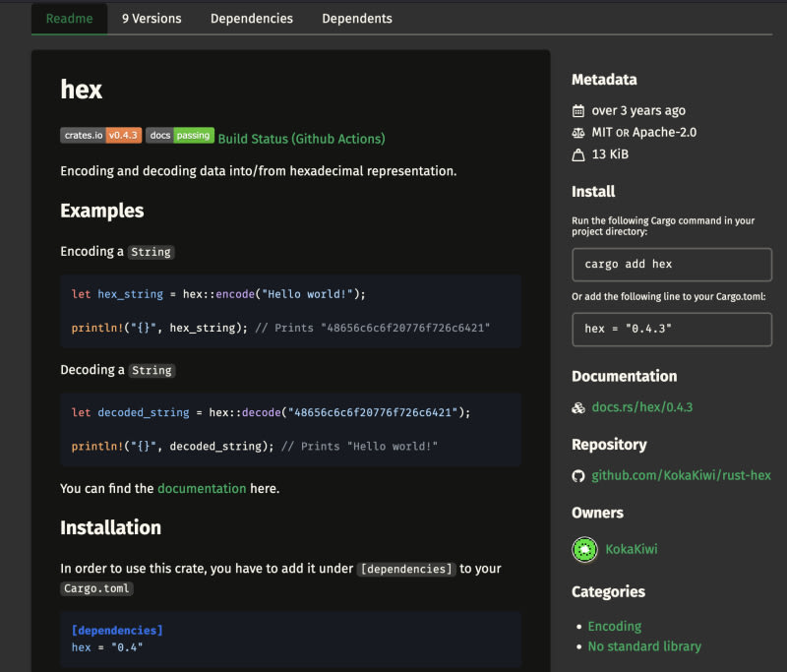787x672 pixels.
Task: Click the KokaKiwi owner avatar
Action: click(585, 549)
